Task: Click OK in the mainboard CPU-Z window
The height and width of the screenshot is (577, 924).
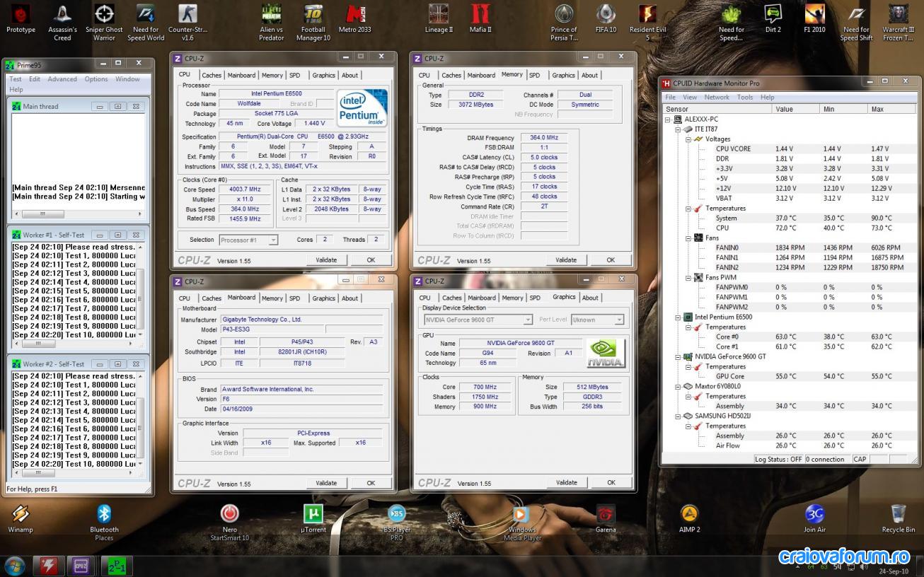Action: pos(371,483)
